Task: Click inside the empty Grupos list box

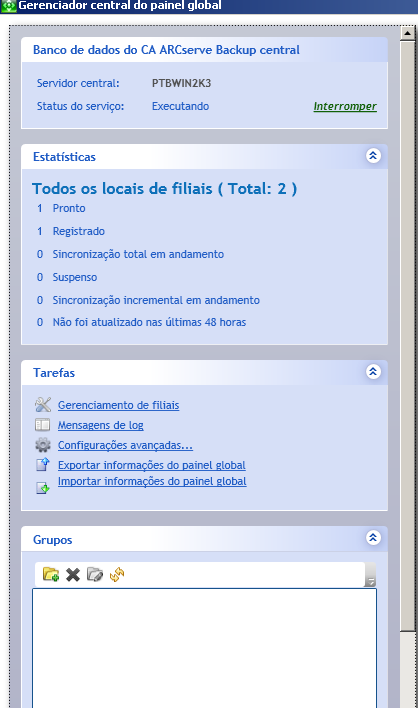Action: 204,647
